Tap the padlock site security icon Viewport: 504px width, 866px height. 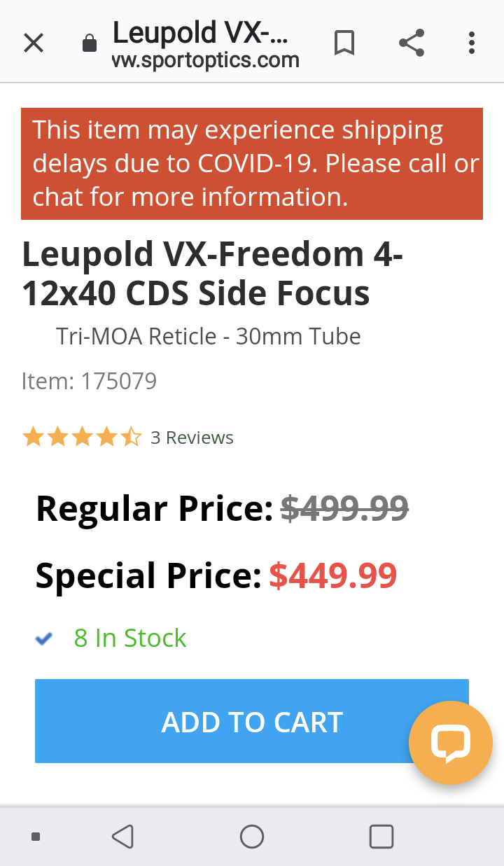[x=89, y=44]
